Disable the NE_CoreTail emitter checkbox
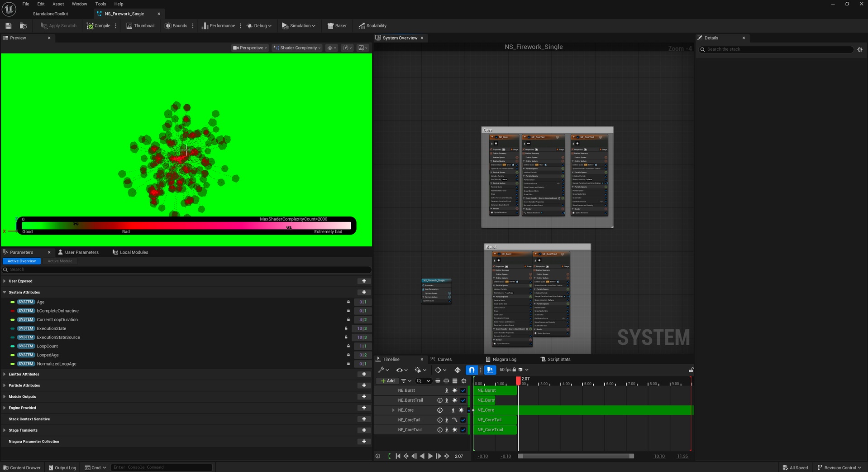This screenshot has height=472, width=868. (463, 420)
